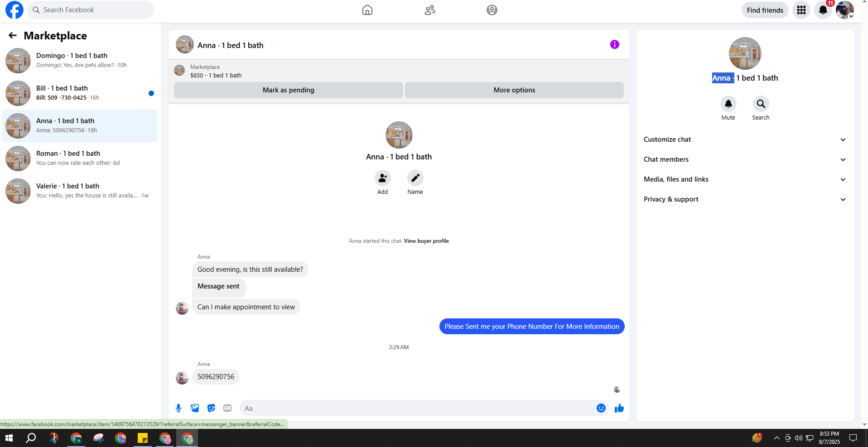This screenshot has height=447, width=868.
Task: Click the Aa message input field
Action: pos(417,408)
